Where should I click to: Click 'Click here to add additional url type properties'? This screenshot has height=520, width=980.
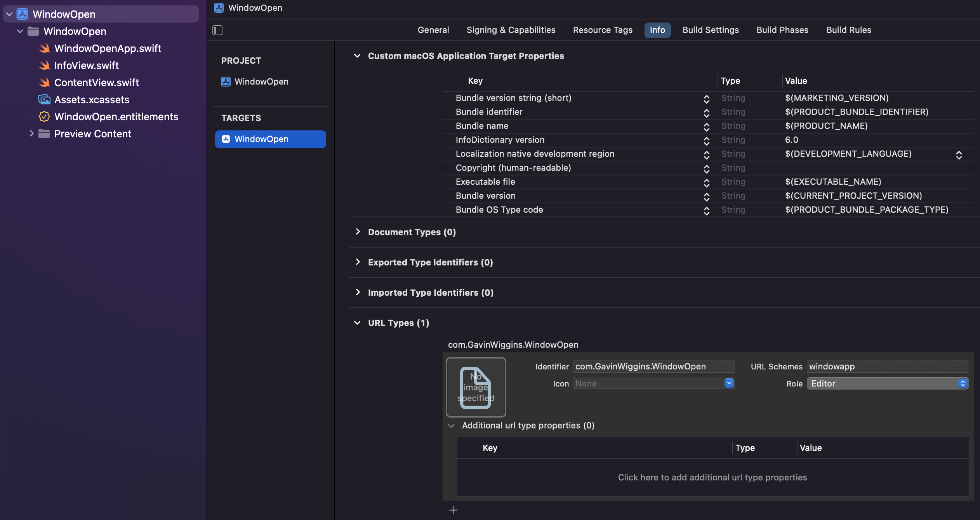[x=712, y=477]
